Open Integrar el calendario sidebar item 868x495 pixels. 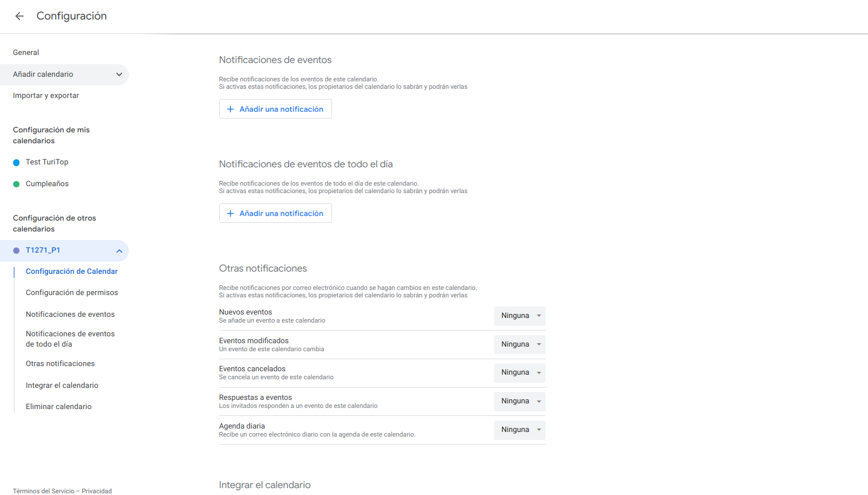coord(62,386)
